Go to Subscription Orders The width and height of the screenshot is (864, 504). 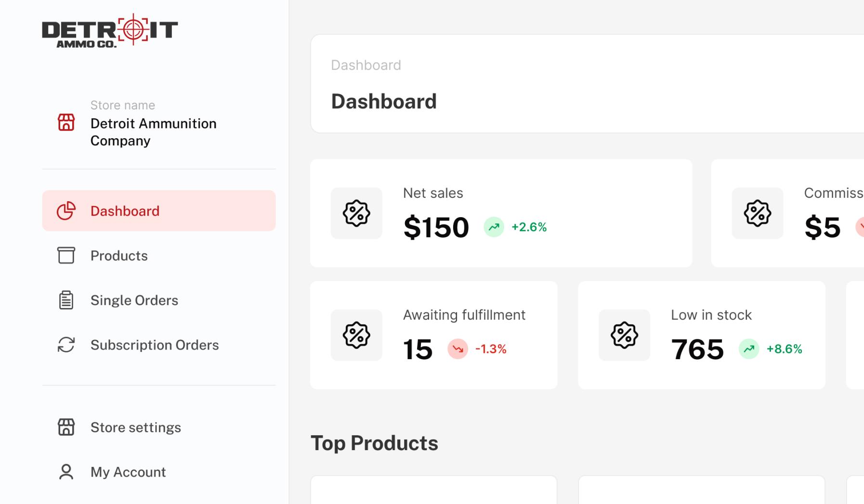click(159, 345)
